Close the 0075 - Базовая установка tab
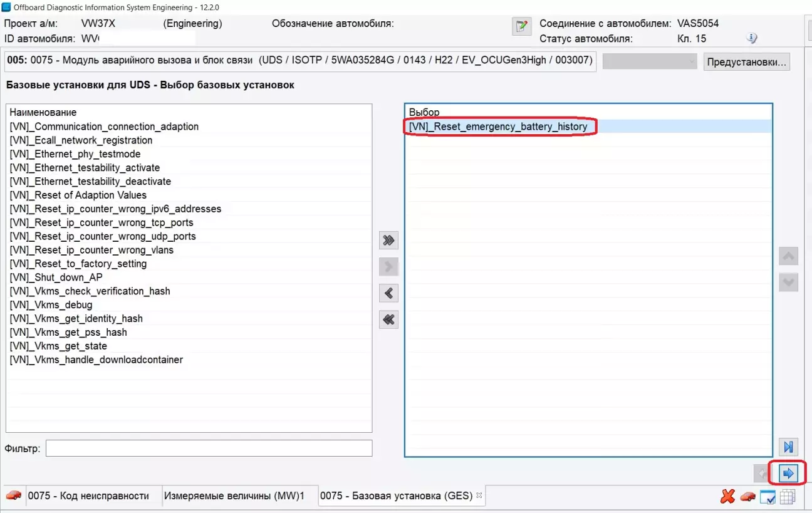Screen dimensions: 812x513 479,495
